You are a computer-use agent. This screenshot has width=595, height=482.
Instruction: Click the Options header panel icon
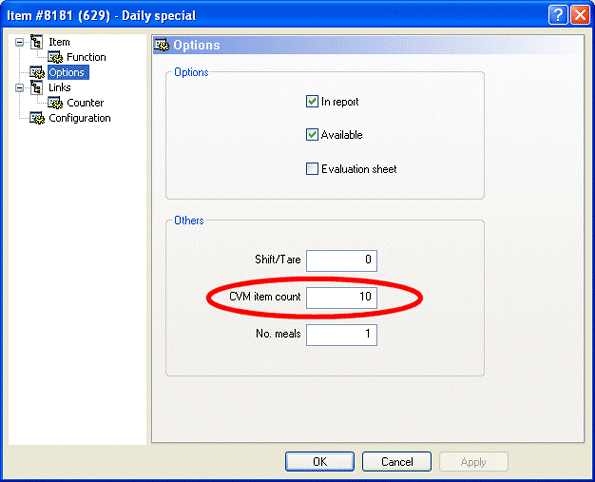click(162, 45)
